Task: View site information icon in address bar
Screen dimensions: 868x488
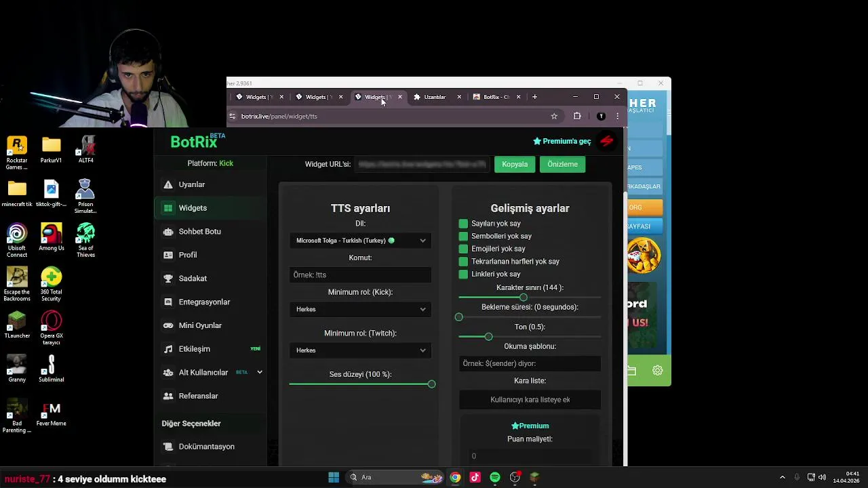Action: point(233,116)
